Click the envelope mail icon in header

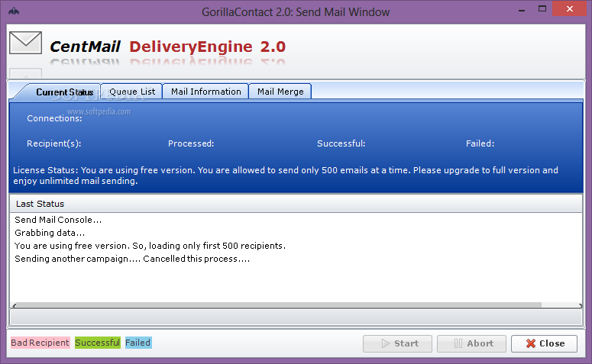(x=26, y=43)
